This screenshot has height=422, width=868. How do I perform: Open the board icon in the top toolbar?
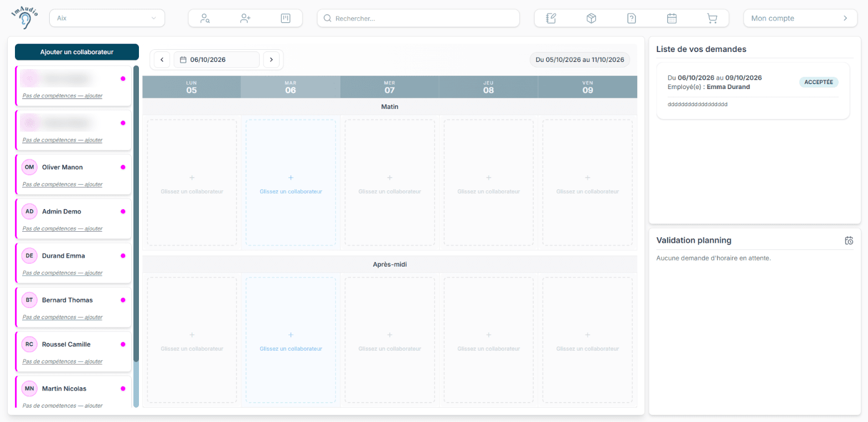coord(286,18)
